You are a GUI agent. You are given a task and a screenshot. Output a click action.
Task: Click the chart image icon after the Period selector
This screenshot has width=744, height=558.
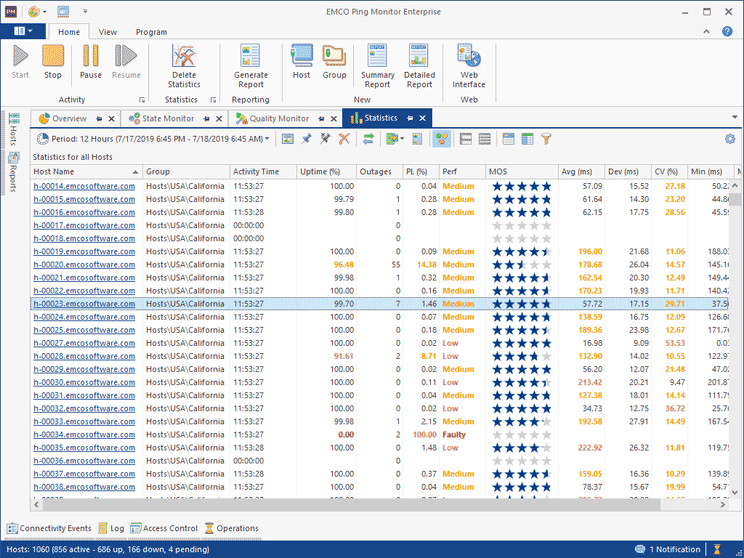[288, 139]
